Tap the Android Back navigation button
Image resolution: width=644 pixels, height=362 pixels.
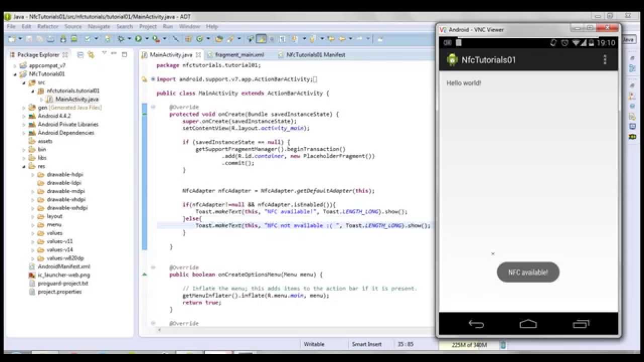pos(476,324)
